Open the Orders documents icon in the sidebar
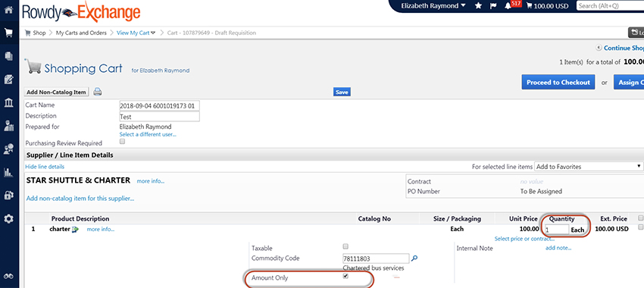 coord(8,56)
